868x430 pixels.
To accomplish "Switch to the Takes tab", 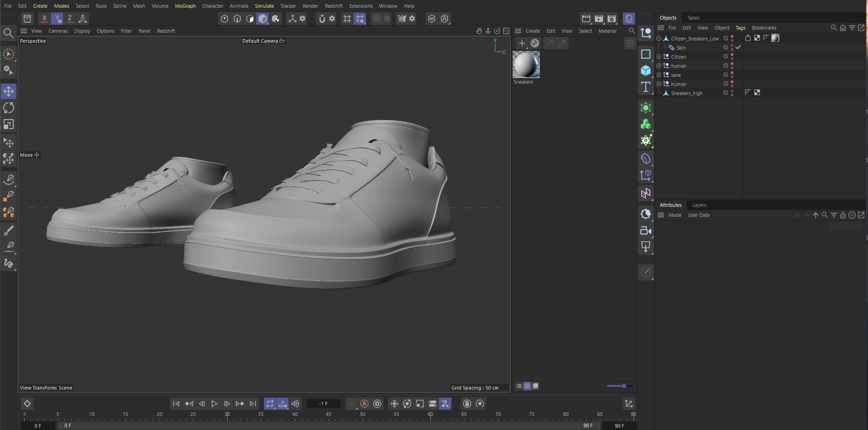I will tap(693, 18).
